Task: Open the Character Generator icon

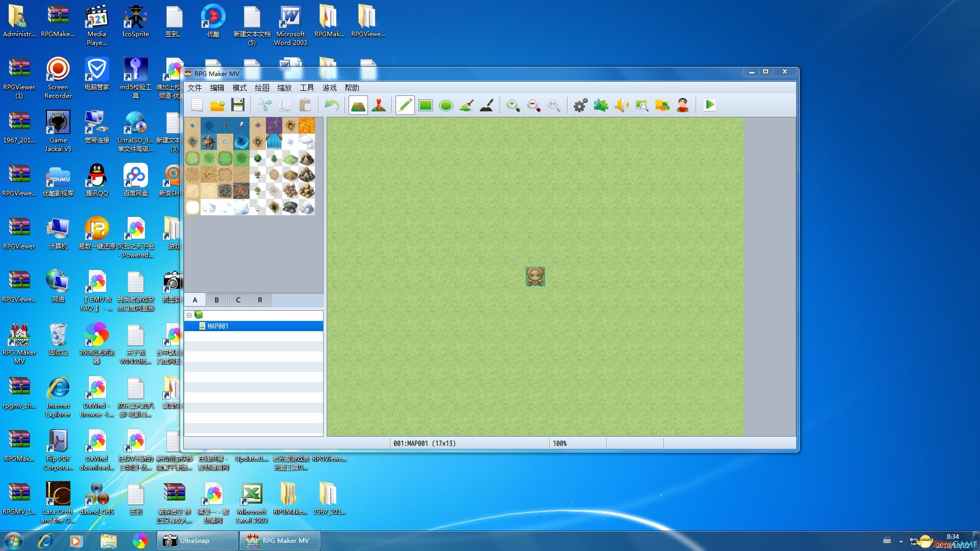Action: point(683,105)
